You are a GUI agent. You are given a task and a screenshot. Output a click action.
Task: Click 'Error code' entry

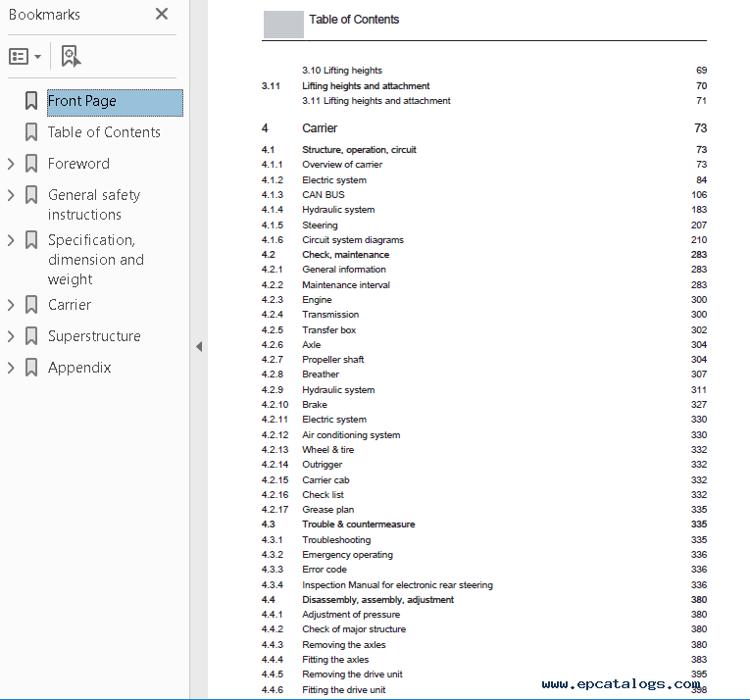tap(325, 570)
